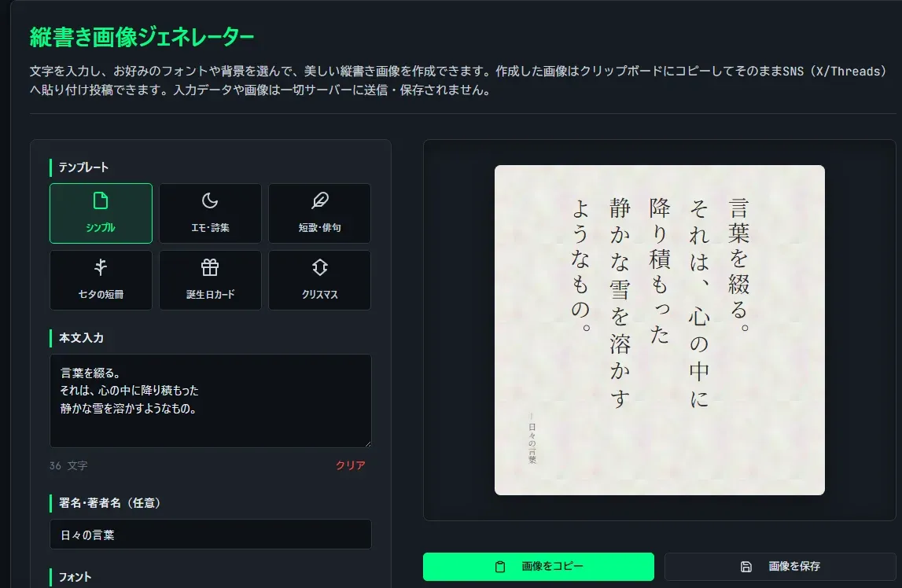Choose the エモ・詩集 moon template

[x=210, y=213]
